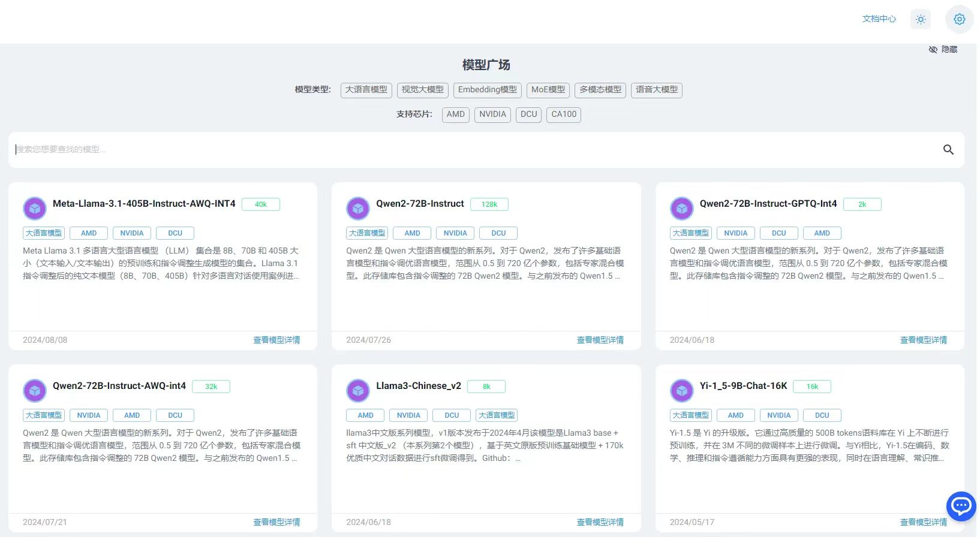Filter by AMD chip support

pos(455,114)
